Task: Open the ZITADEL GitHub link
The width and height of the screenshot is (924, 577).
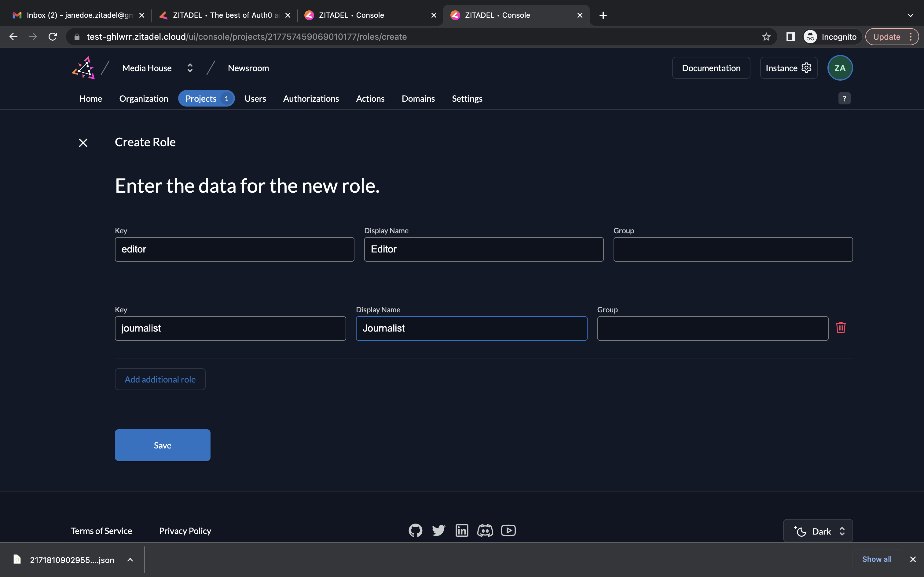Action: click(x=416, y=531)
